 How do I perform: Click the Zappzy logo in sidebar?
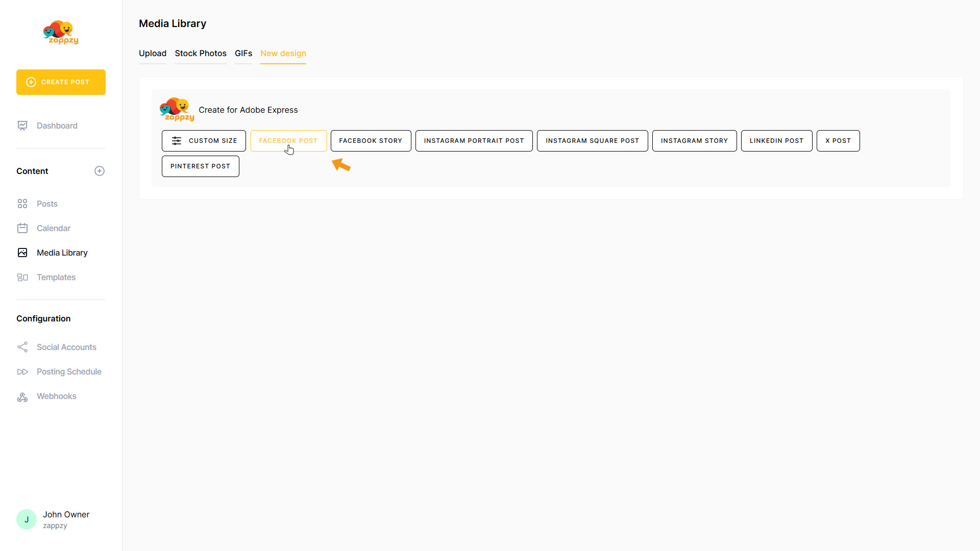click(x=61, y=33)
